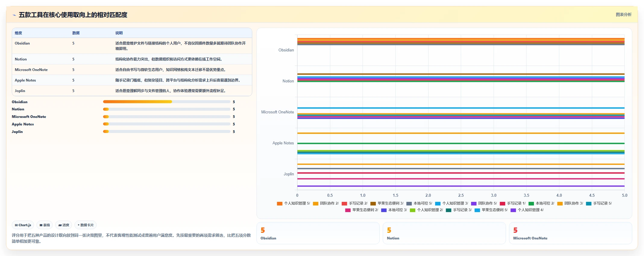The image size is (644, 256).
Task: Toggle the 手写记录 3/ legend entry
Action: pyautogui.click(x=459, y=210)
